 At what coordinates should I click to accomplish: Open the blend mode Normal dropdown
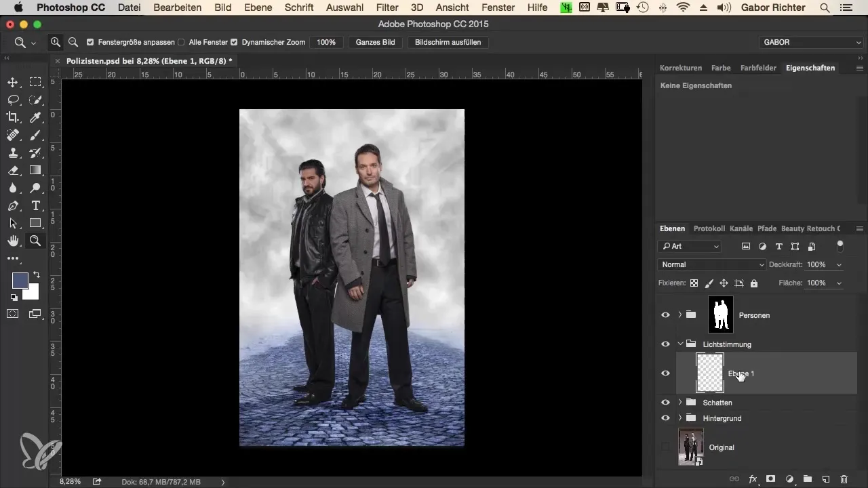click(712, 264)
